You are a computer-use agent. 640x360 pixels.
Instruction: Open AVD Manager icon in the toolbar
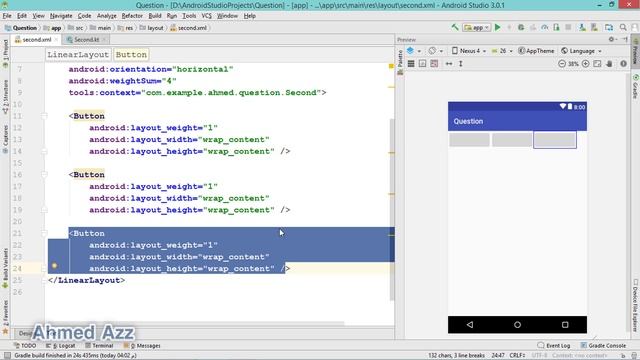tap(582, 27)
